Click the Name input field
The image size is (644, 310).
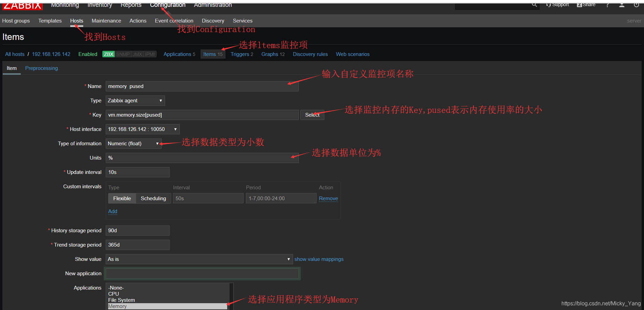(x=202, y=86)
